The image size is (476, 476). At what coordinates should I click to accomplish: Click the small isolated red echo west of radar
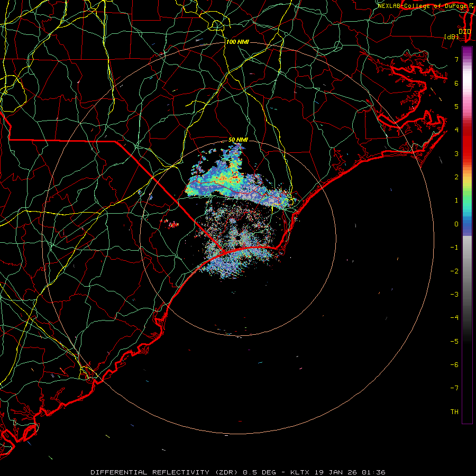point(173,225)
